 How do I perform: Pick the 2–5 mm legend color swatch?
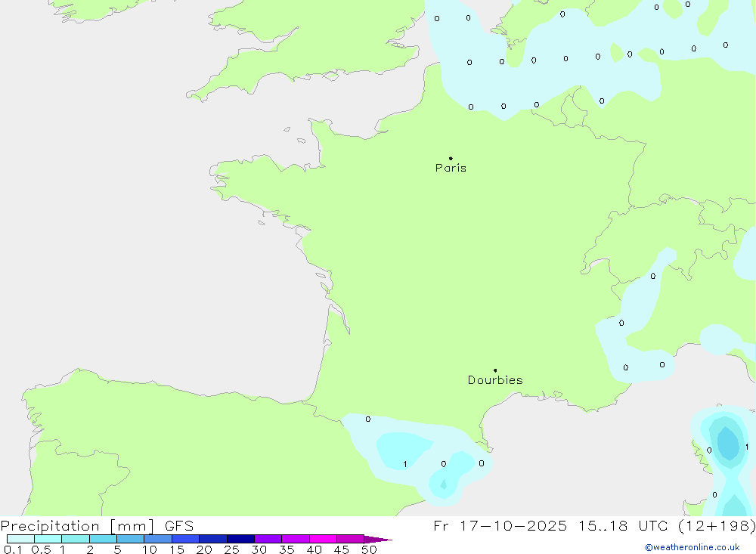coord(103,539)
